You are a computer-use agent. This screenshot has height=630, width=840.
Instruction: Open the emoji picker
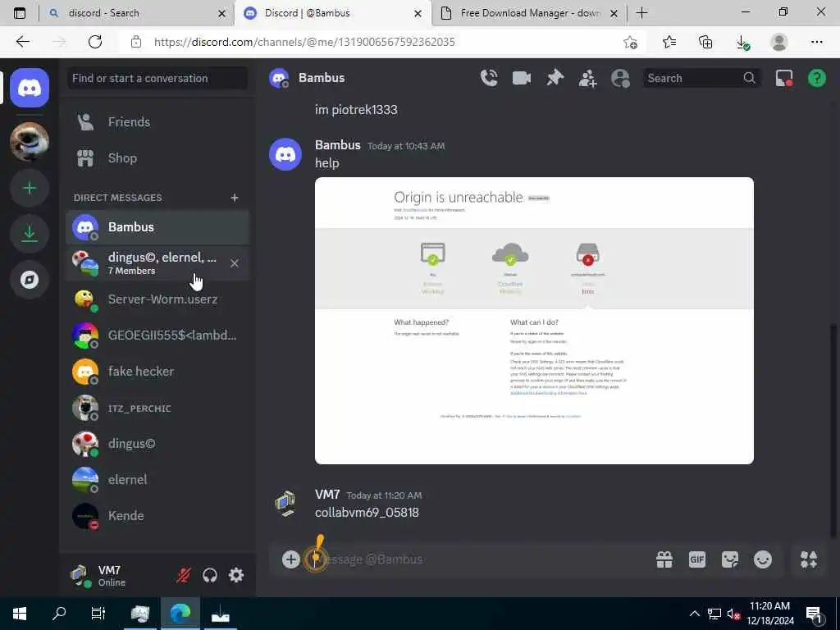pyautogui.click(x=763, y=559)
